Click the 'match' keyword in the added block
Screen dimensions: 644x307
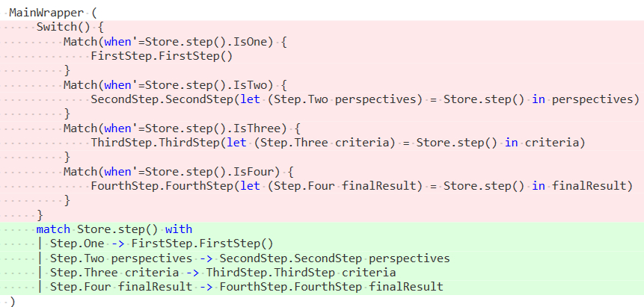(52, 229)
